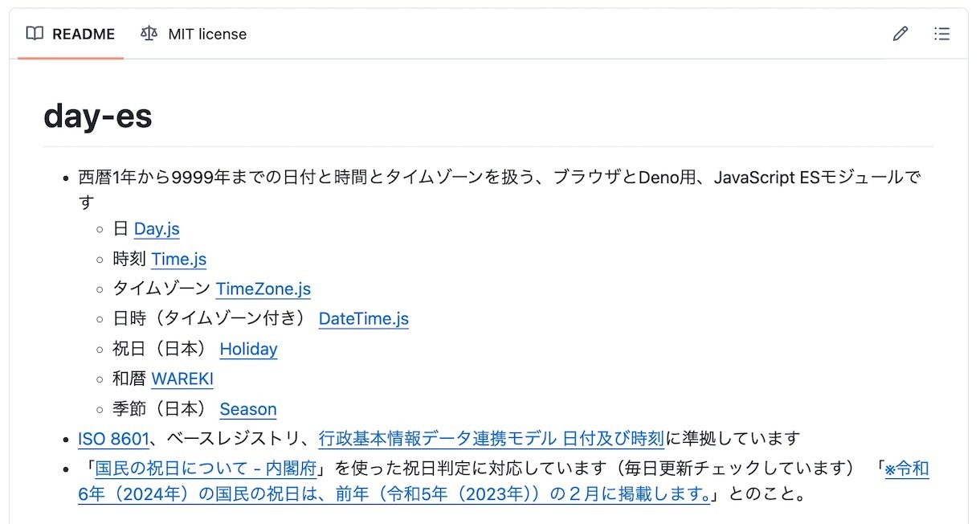Open the outline list icon
Image resolution: width=980 pixels, height=524 pixels.
(942, 34)
